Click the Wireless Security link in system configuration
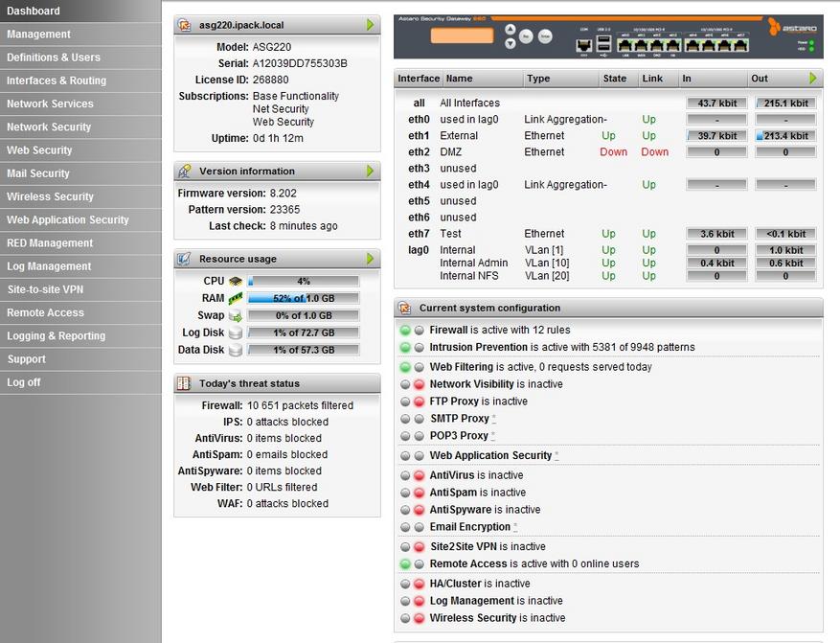This screenshot has width=840, height=643. click(473, 618)
